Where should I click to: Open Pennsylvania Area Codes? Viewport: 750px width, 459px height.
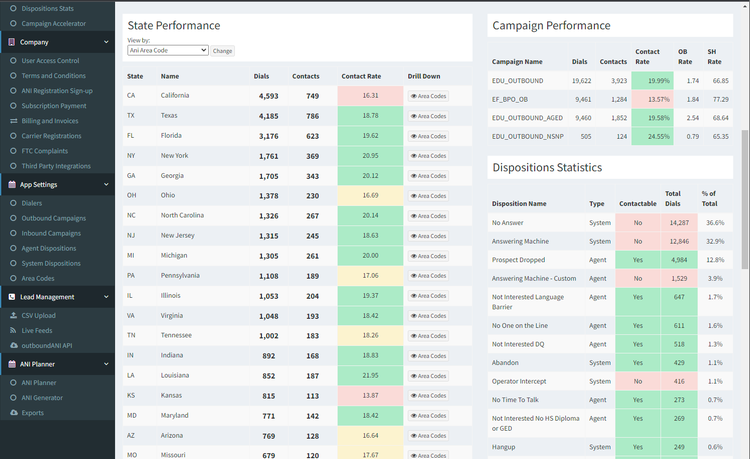(429, 276)
